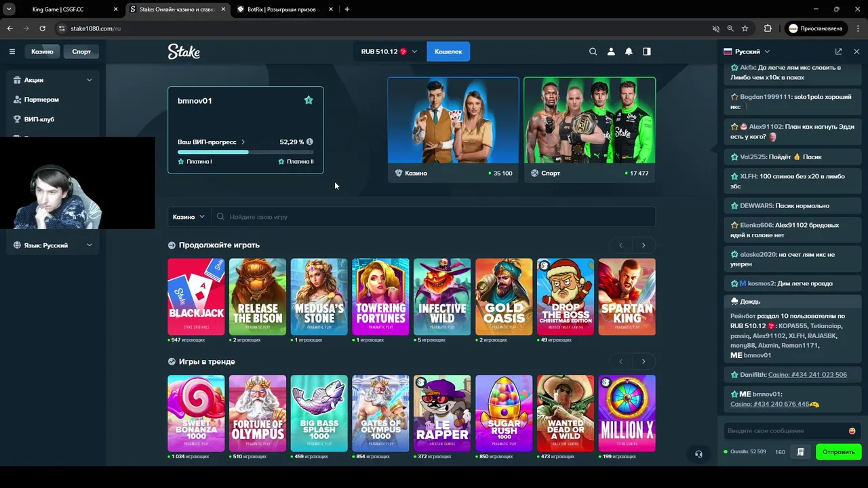
Task: Click the chat message input field
Action: click(786, 431)
